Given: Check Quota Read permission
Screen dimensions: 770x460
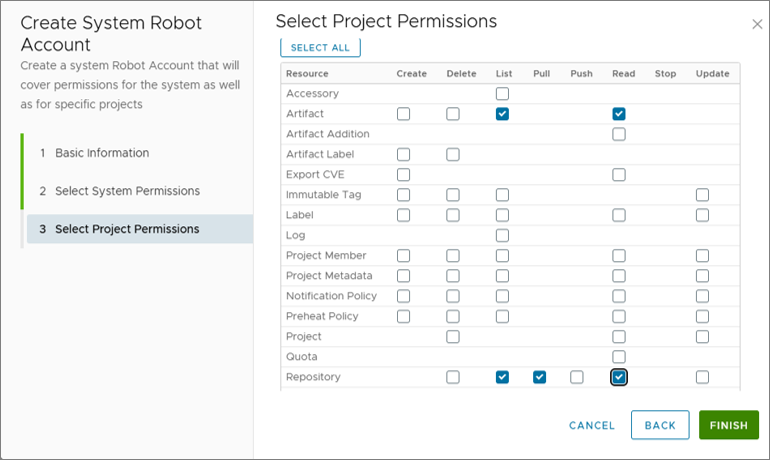Looking at the screenshot, I should click(x=619, y=357).
